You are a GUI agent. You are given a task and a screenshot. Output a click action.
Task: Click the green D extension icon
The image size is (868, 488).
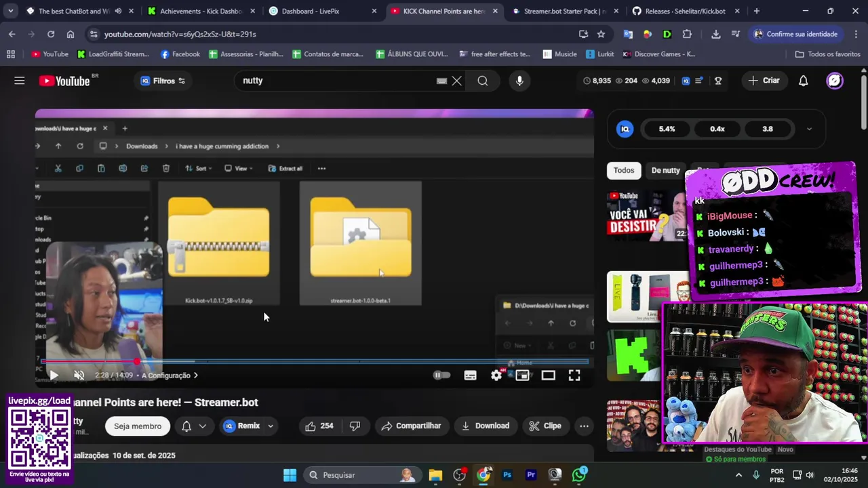(667, 34)
